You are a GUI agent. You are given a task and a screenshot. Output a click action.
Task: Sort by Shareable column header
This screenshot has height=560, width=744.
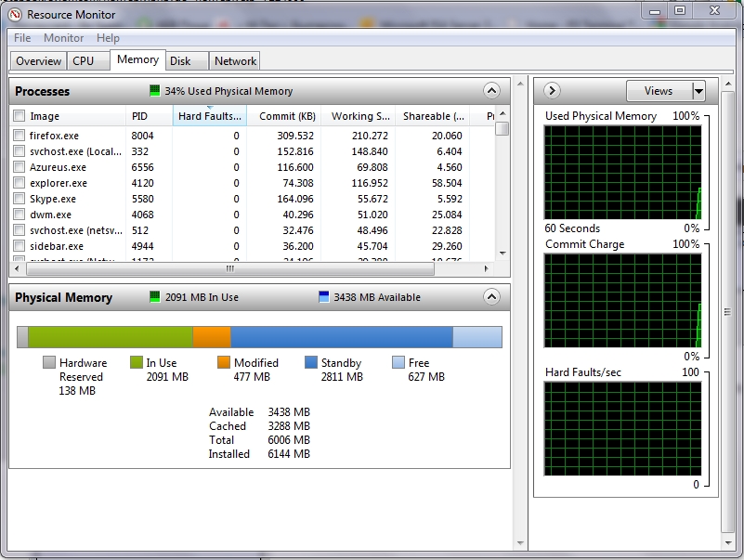point(432,116)
